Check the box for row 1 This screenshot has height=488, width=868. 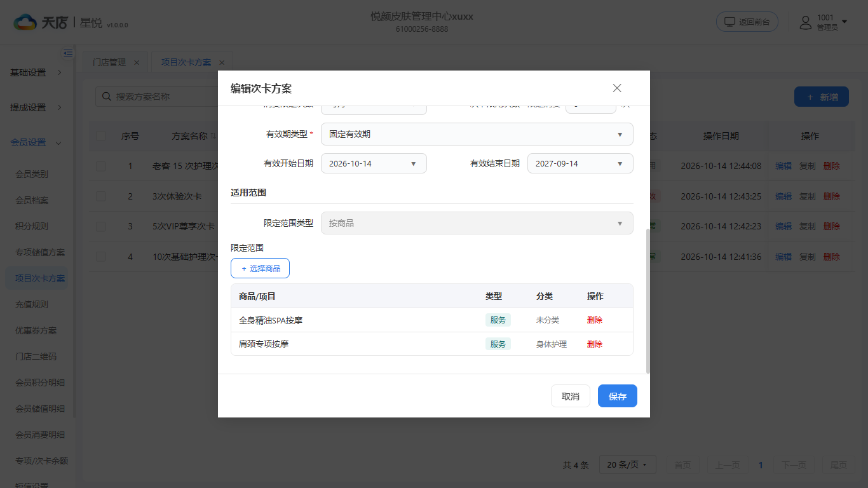(x=101, y=166)
